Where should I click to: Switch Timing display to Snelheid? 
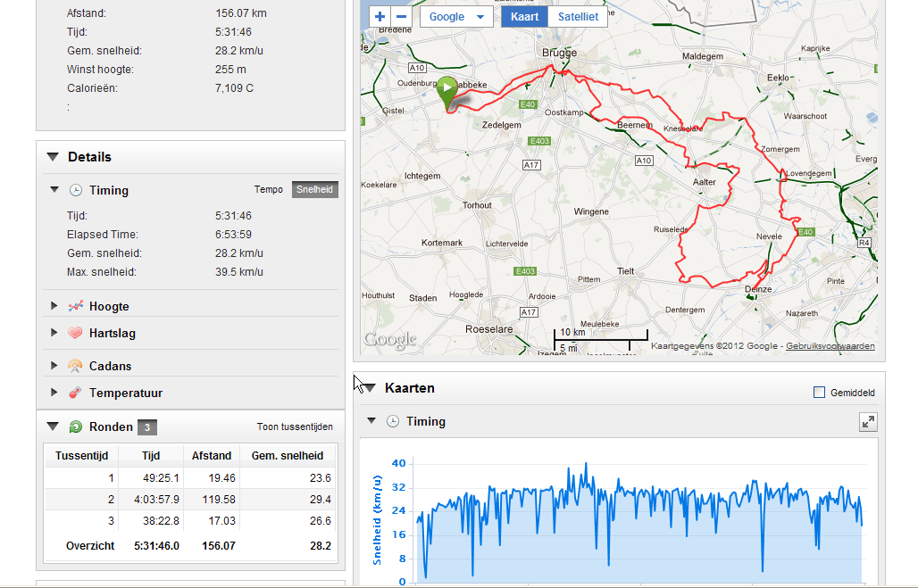tap(315, 189)
